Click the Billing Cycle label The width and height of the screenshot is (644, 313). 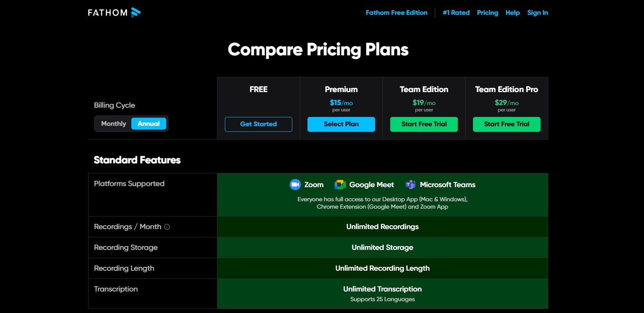(x=115, y=105)
